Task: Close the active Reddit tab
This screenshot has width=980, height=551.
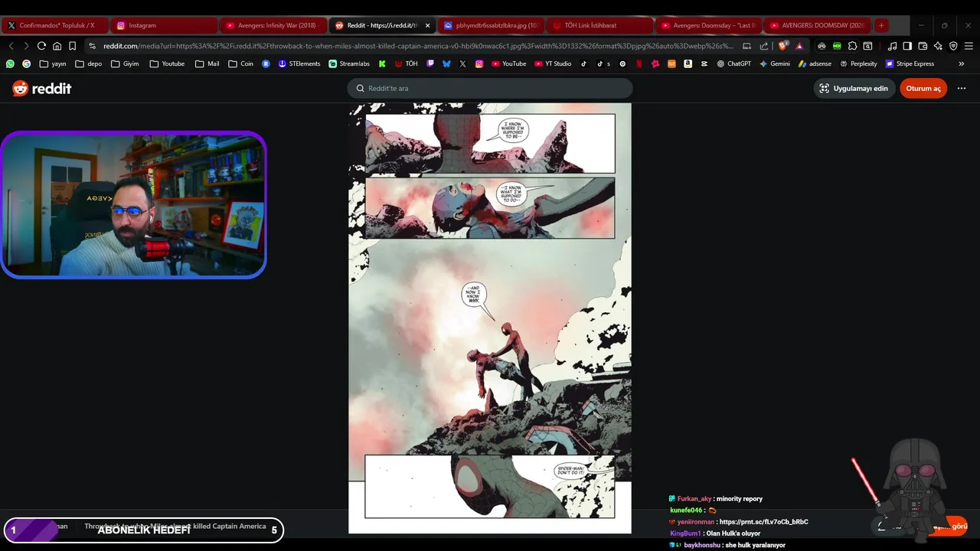Action: pyautogui.click(x=427, y=25)
